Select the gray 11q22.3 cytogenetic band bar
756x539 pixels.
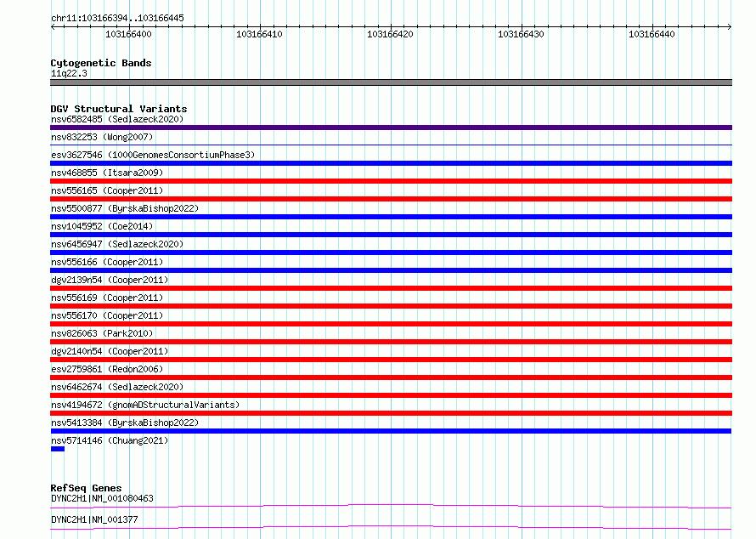click(x=391, y=82)
